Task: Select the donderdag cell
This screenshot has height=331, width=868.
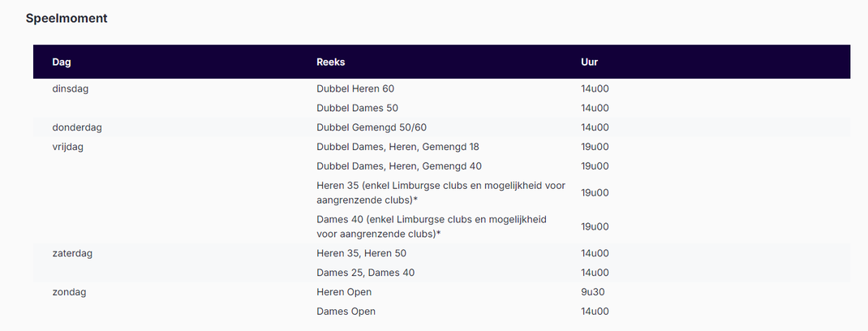Action: tap(76, 127)
